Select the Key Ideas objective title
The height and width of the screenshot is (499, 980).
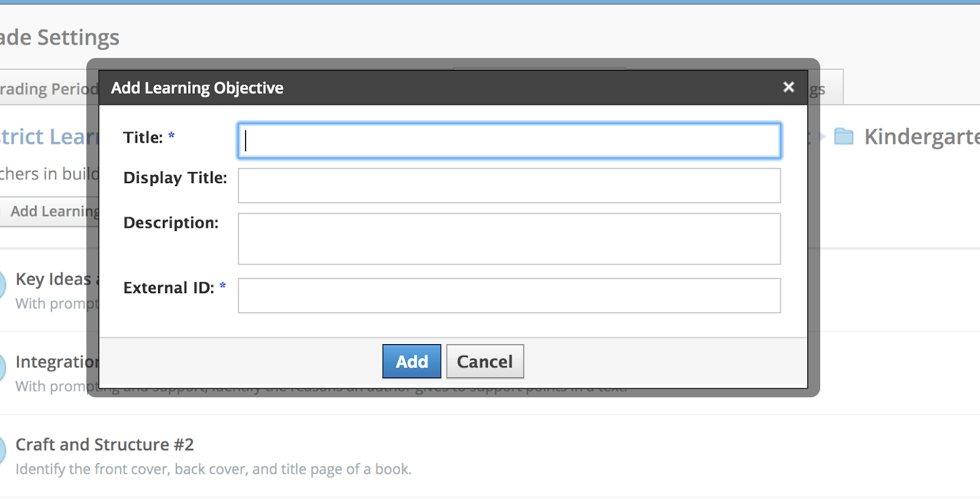(x=53, y=279)
